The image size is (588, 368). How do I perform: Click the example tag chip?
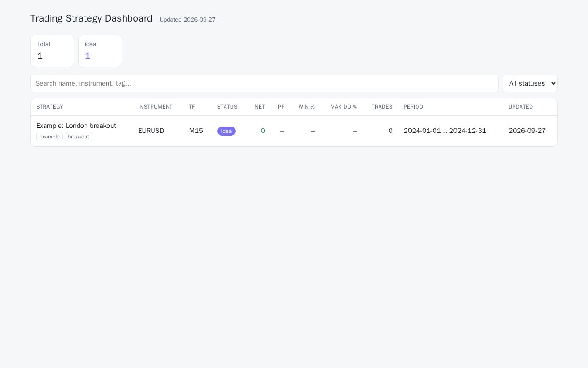[x=50, y=137]
